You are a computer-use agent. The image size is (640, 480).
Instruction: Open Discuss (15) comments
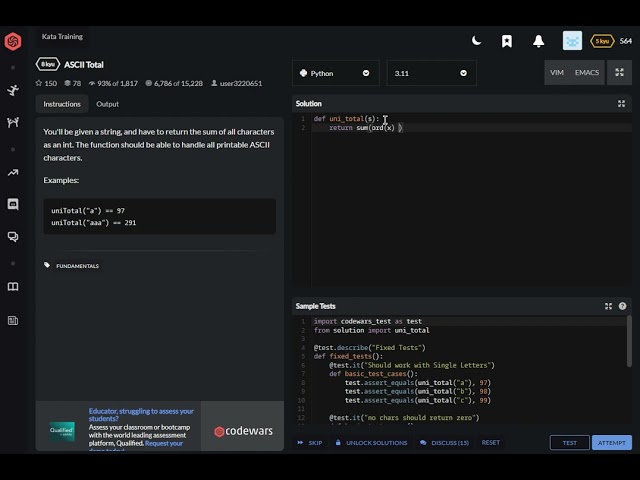(444, 442)
